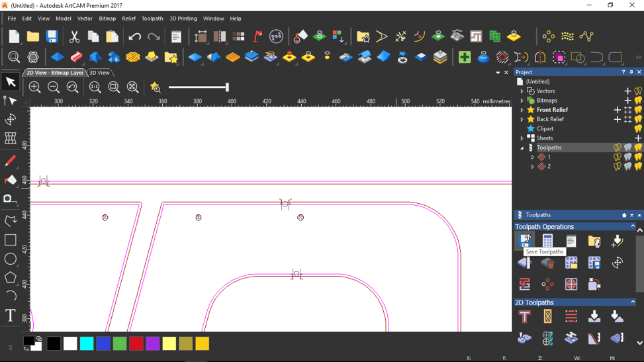Screen dimensions: 644x362
Task: Select the Clipart tree item
Action: (545, 128)
